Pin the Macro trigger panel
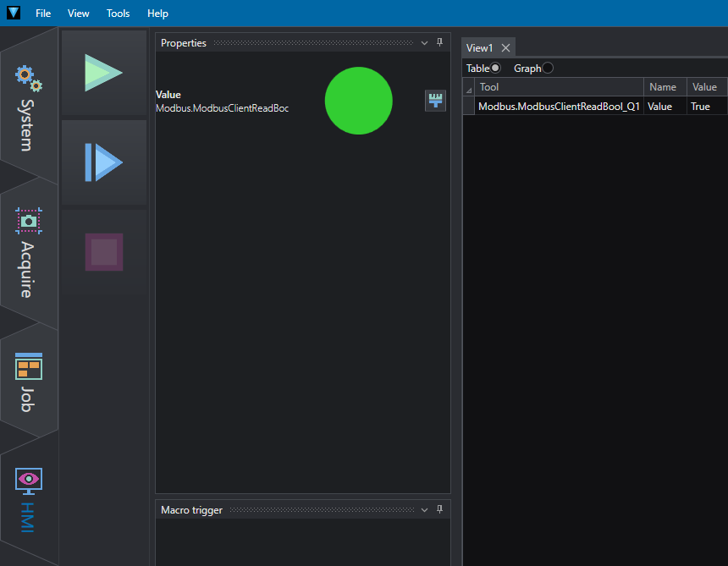728x566 pixels. pyautogui.click(x=439, y=510)
